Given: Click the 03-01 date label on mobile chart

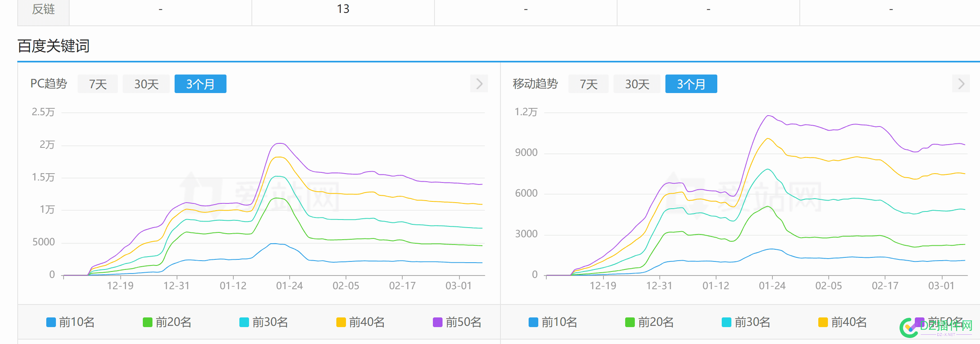Looking at the screenshot, I should click(x=941, y=286).
